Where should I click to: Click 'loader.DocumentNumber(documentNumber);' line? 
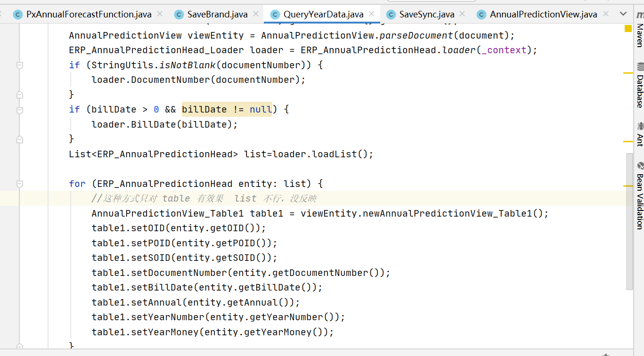198,80
